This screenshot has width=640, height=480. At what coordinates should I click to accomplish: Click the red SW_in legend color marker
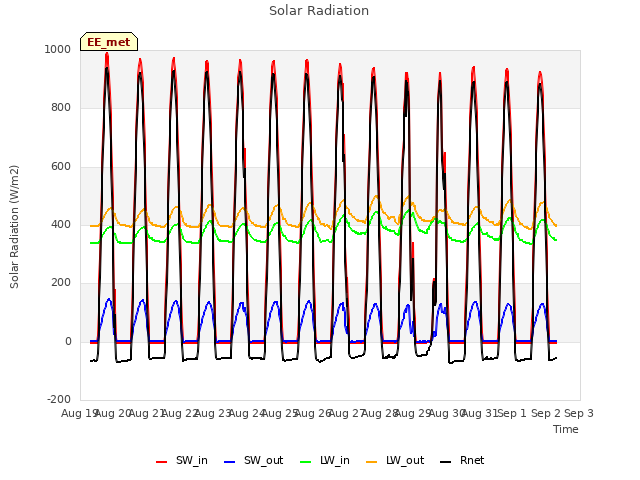(162, 462)
